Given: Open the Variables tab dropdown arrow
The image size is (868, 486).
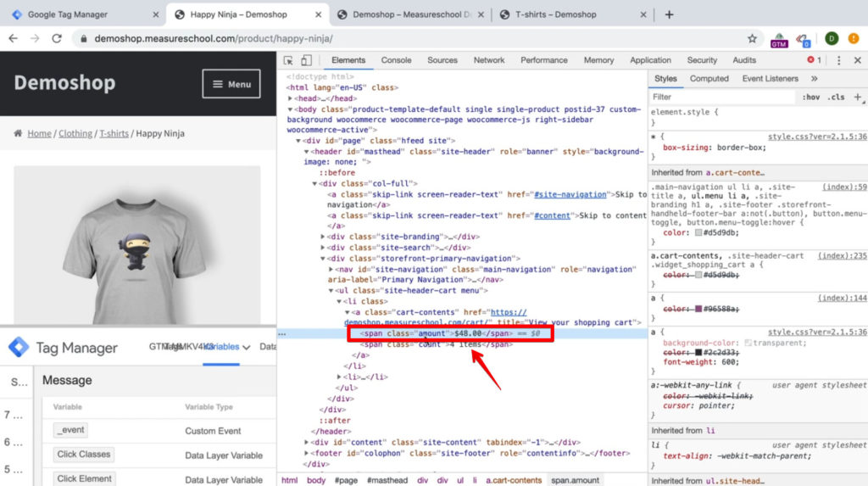Looking at the screenshot, I should point(247,348).
